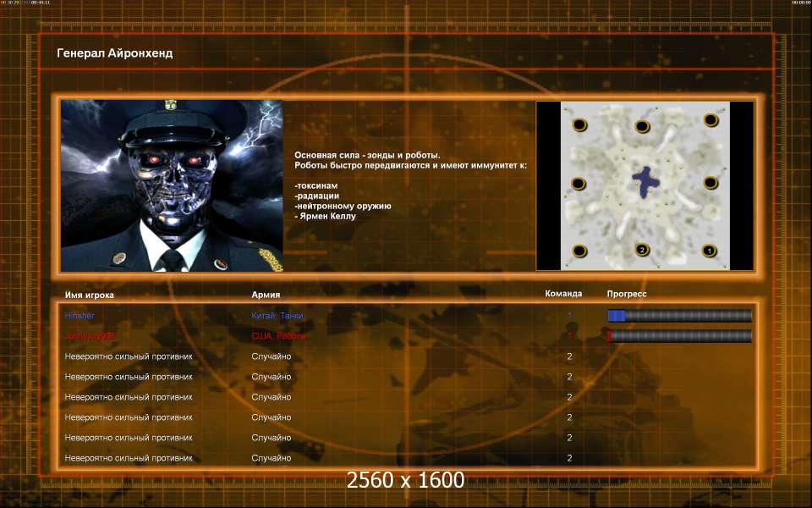Select the top-left start position on minimap
This screenshot has height=508, width=812.
[x=579, y=125]
